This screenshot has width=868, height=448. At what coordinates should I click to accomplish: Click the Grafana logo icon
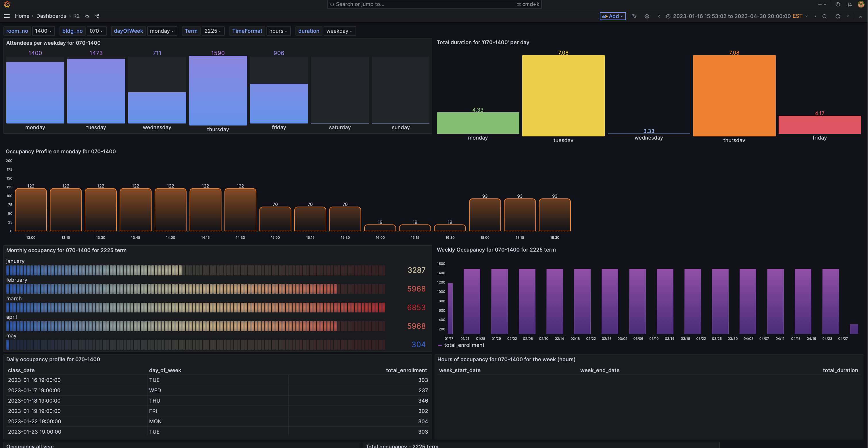coord(7,4)
